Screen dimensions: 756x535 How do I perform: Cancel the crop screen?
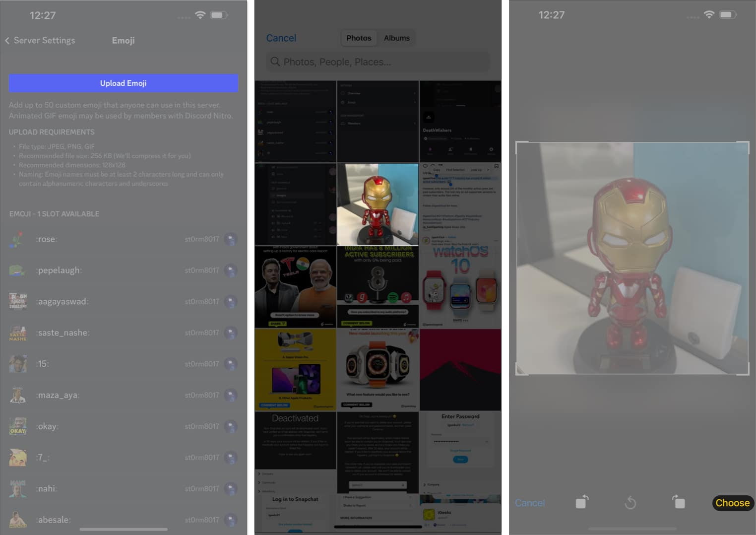pos(530,503)
